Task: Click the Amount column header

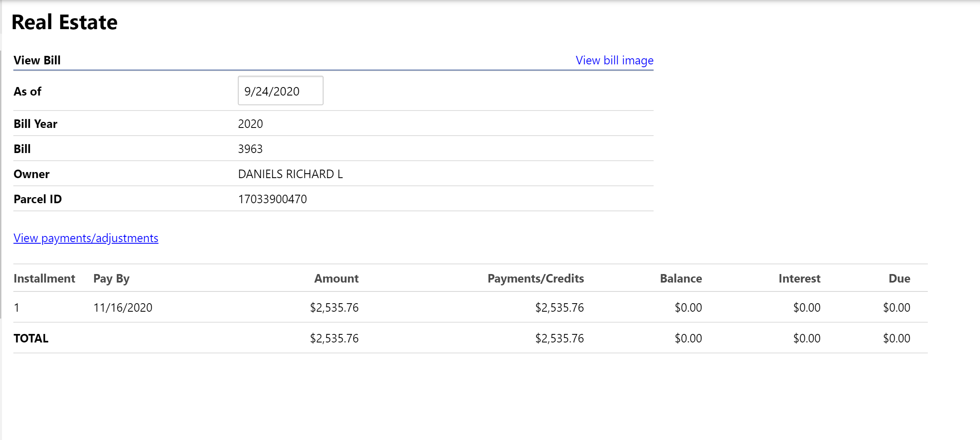Action: pyautogui.click(x=336, y=278)
